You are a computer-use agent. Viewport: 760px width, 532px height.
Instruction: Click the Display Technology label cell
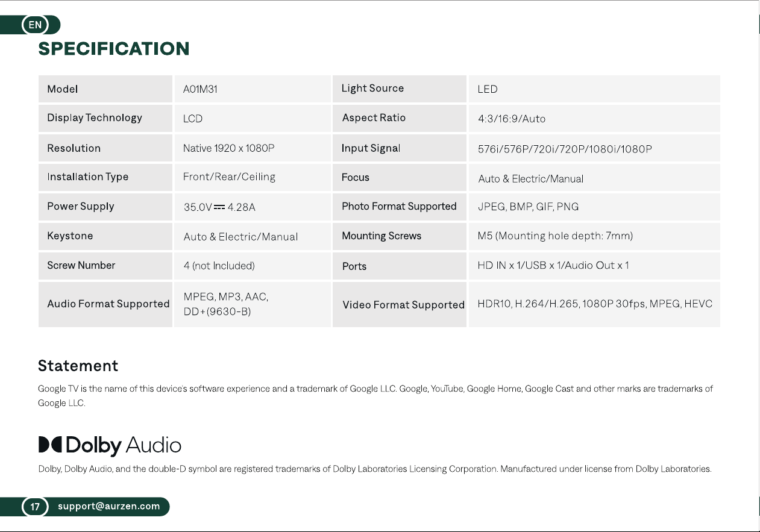tap(105, 118)
